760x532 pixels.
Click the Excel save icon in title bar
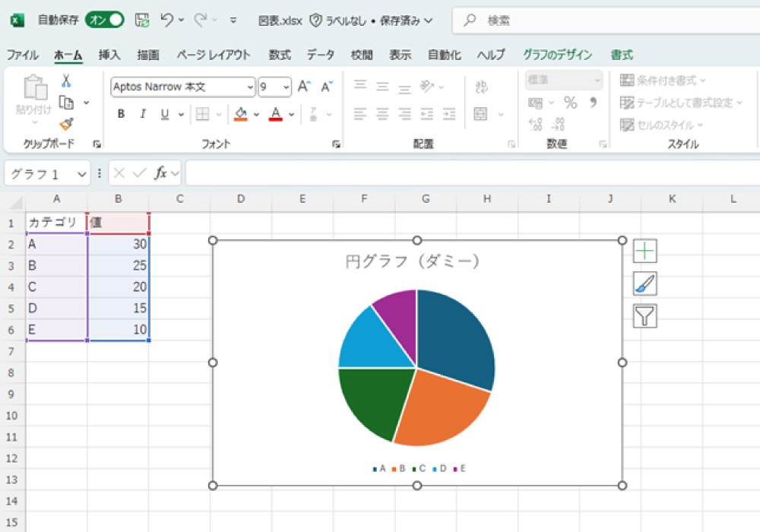click(142, 21)
